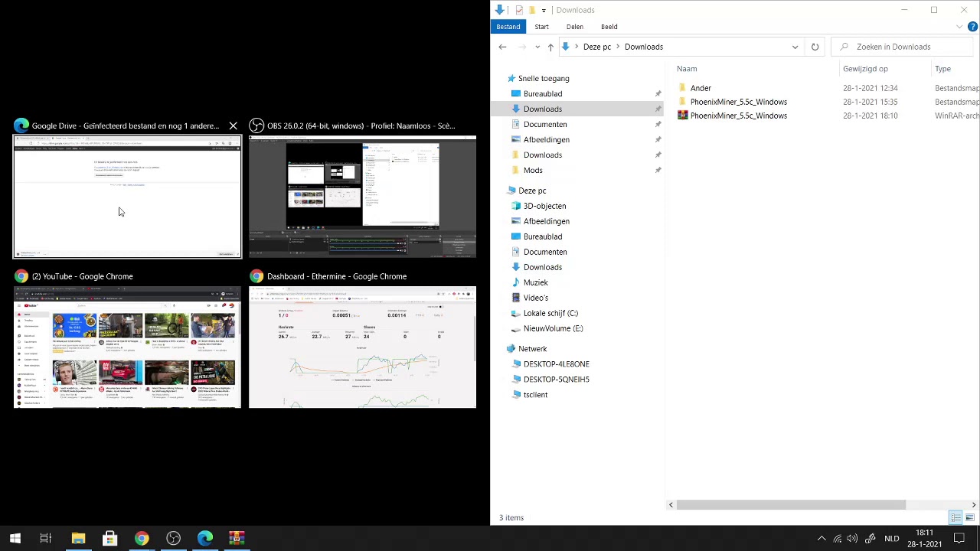The width and height of the screenshot is (980, 551).
Task: Open the notification center icon
Action: (959, 539)
